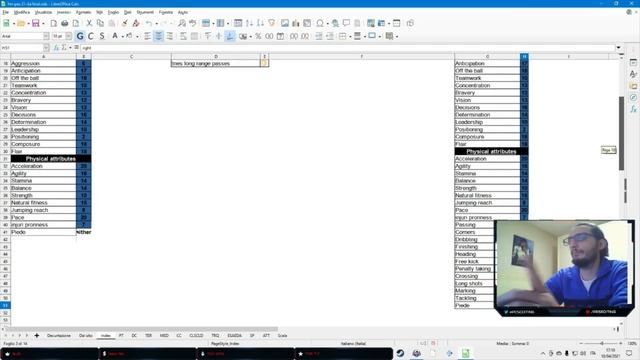Image resolution: width=640 pixels, height=360 pixels.
Task: Click the AutoFilter funnel icon
Action: [271, 23]
